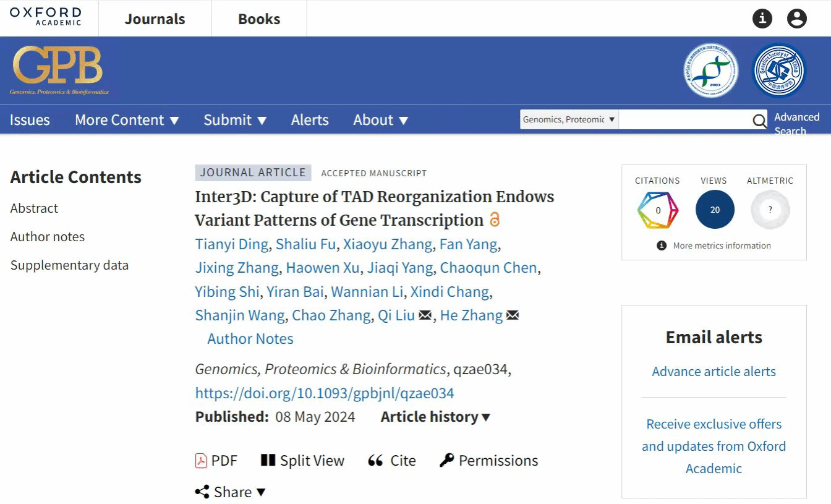The height and width of the screenshot is (504, 831).
Task: Click the Altmetric score badge
Action: tap(770, 210)
